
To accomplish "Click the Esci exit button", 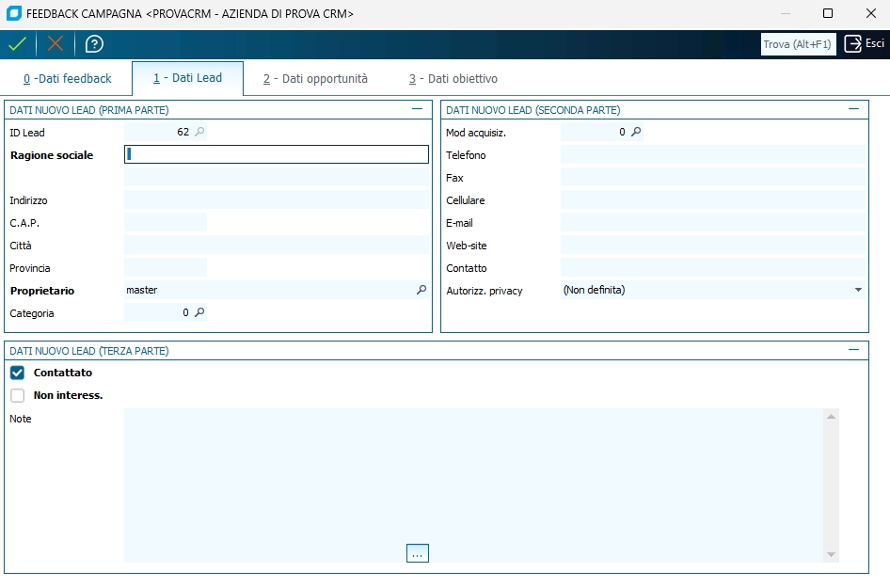I will pos(865,43).
